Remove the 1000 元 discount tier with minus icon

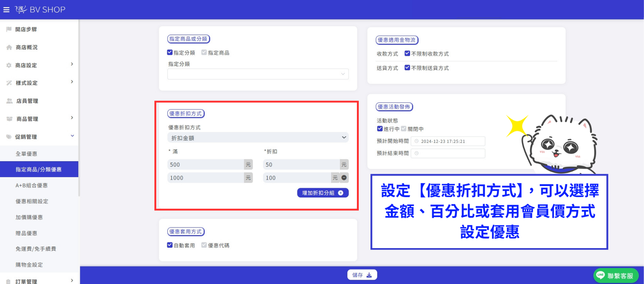[344, 178]
